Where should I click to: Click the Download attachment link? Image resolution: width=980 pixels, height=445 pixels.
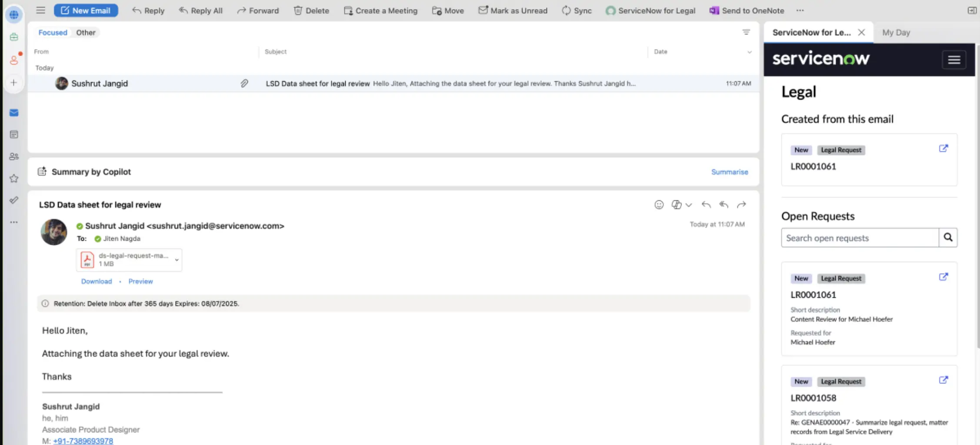click(x=97, y=282)
